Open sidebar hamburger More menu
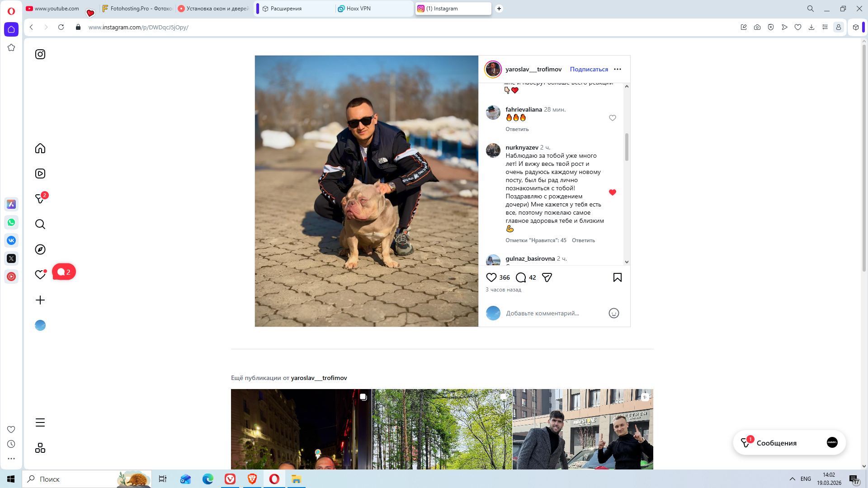 40,422
